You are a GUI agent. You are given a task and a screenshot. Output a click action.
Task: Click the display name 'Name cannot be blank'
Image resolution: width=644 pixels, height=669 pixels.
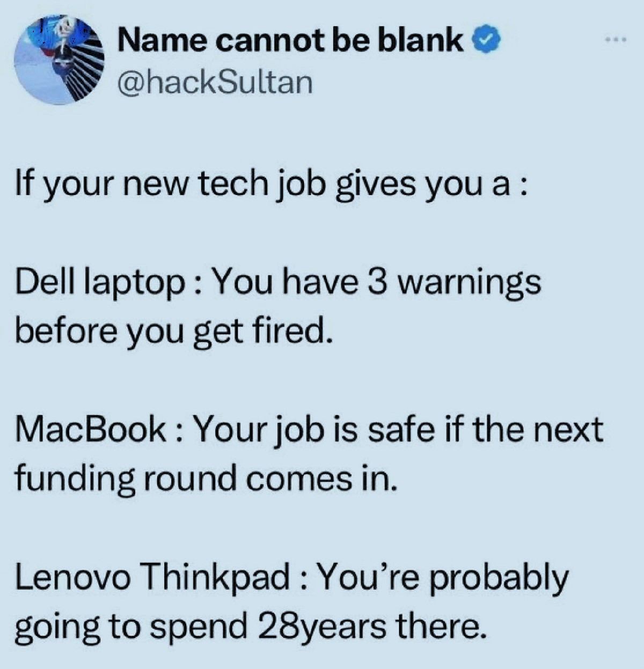click(x=290, y=40)
